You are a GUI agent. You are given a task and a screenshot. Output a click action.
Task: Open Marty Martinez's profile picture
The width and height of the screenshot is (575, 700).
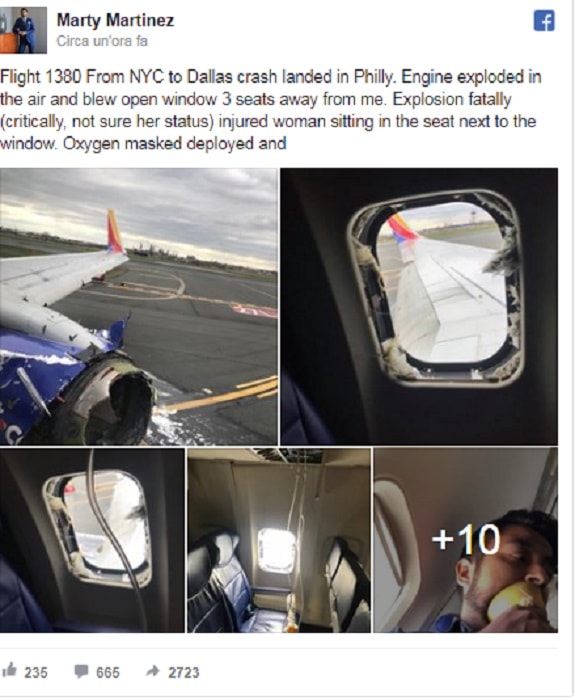coord(23,30)
